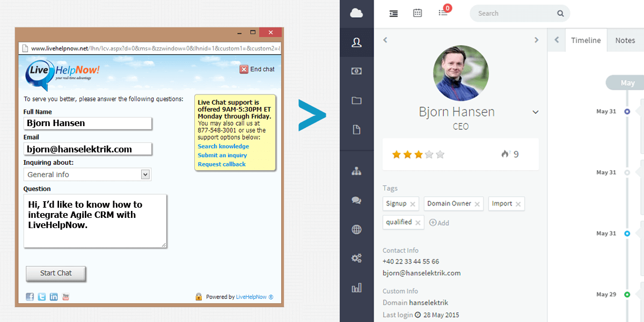Screen dimensions: 644x322
Task: Remove the qualified tag
Action: click(x=418, y=223)
